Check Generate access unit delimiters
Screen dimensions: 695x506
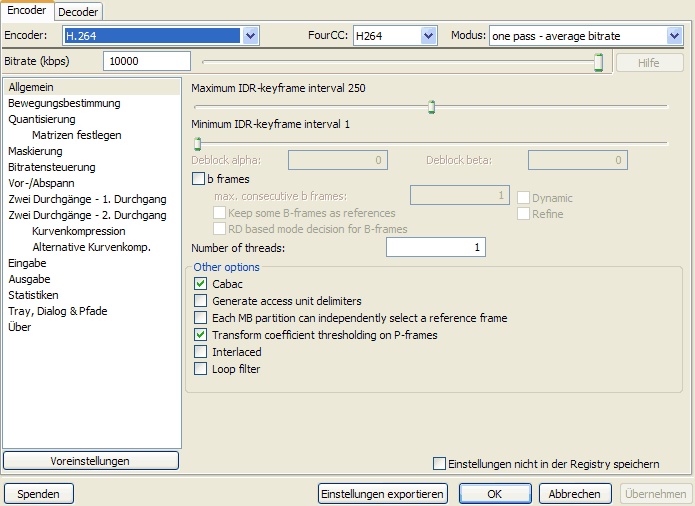(201, 301)
